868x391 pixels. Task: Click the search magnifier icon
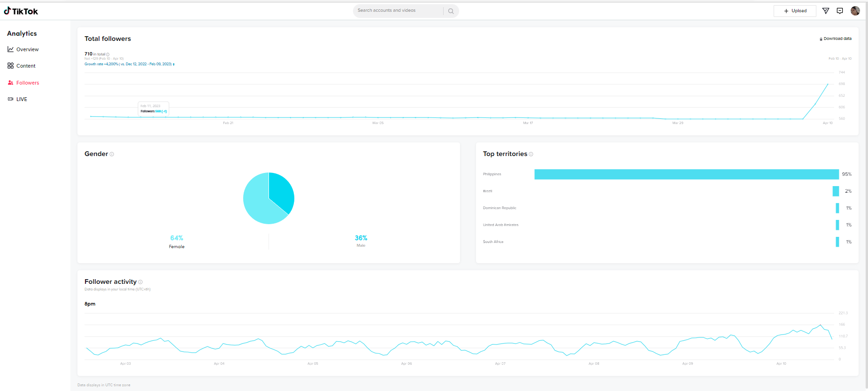tap(451, 11)
